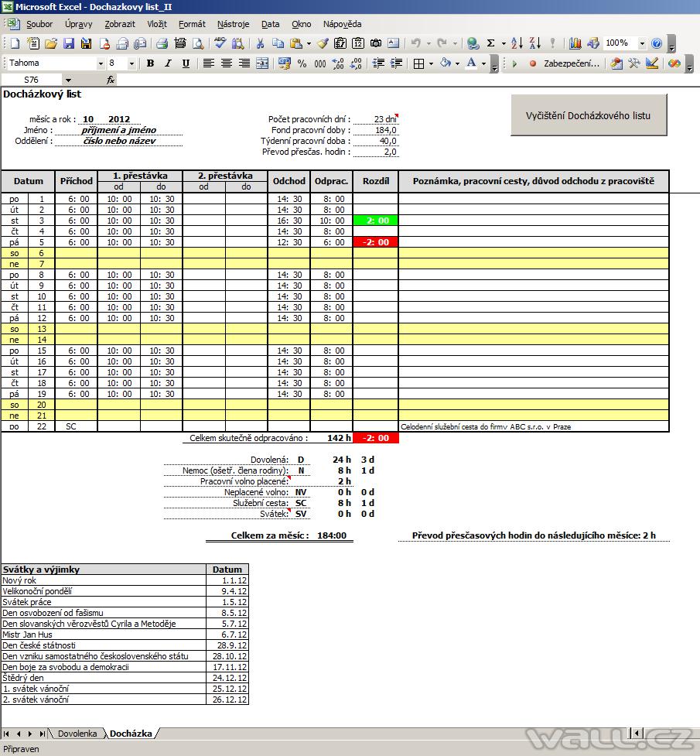The image size is (700, 756).
Task: Insert hyperlink with globe icon
Action: coord(473,43)
